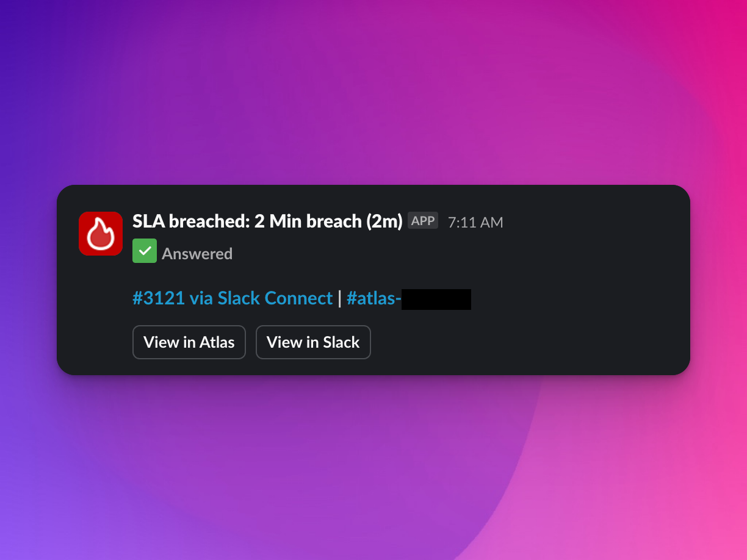Screen dimensions: 747x560
Task: Click the red flame app avatar
Action: [101, 234]
